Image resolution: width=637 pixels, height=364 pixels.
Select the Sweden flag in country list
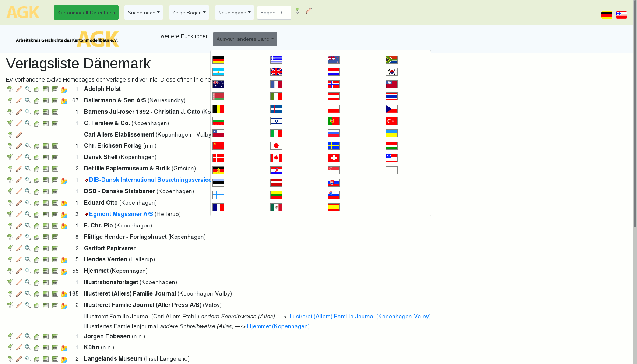[x=334, y=146]
